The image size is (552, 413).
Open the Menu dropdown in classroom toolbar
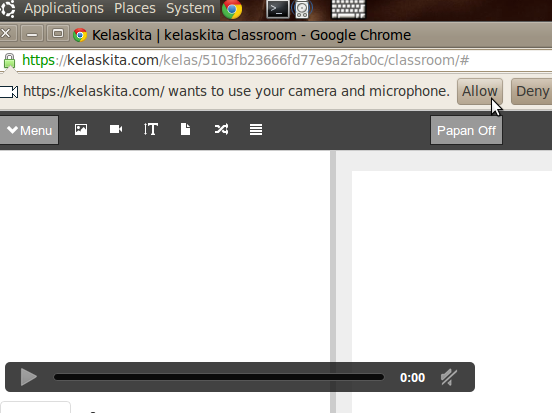click(x=29, y=130)
